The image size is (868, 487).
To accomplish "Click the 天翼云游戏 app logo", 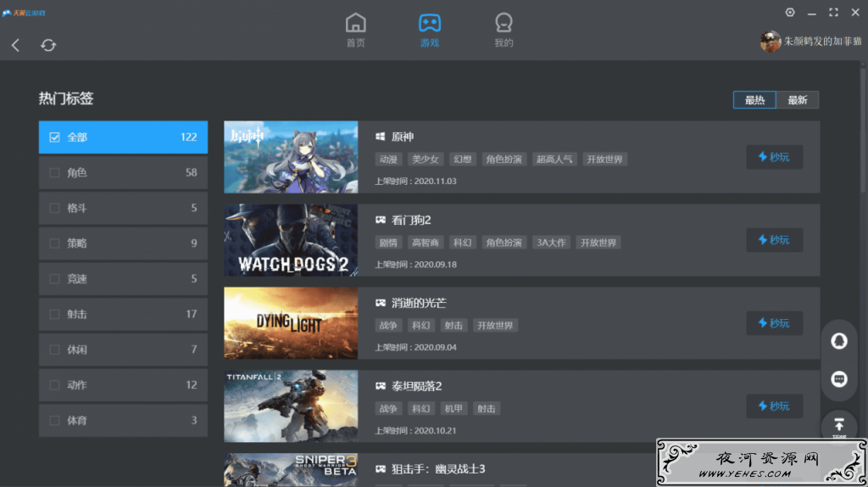I will coord(24,13).
